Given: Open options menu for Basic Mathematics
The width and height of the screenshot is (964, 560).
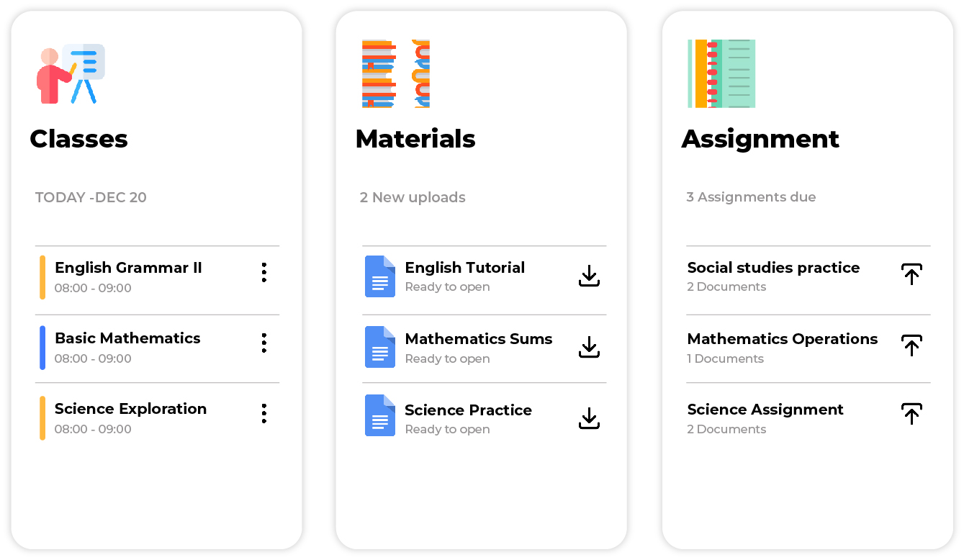Looking at the screenshot, I should pos(264,343).
